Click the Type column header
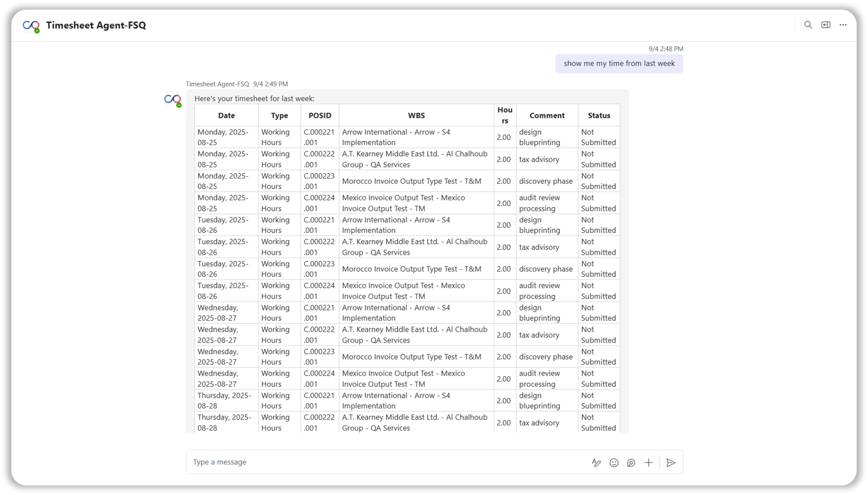The height and width of the screenshot is (495, 868). [279, 115]
